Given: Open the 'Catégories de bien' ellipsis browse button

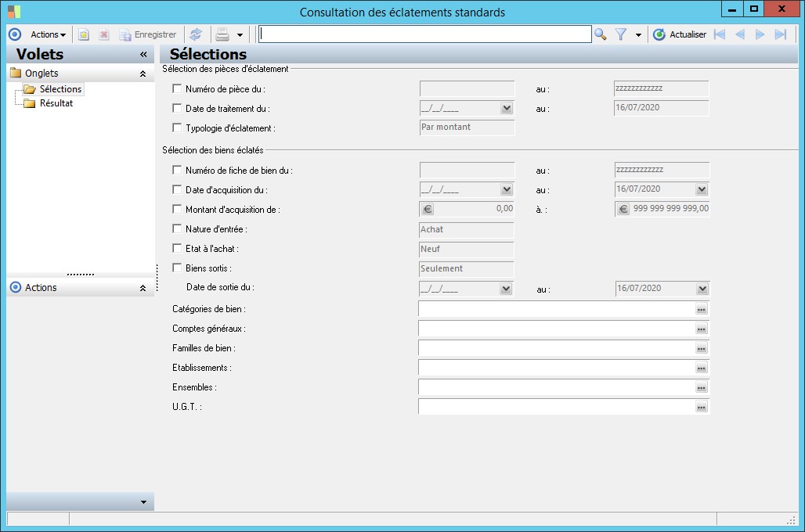Looking at the screenshot, I should [x=701, y=310].
